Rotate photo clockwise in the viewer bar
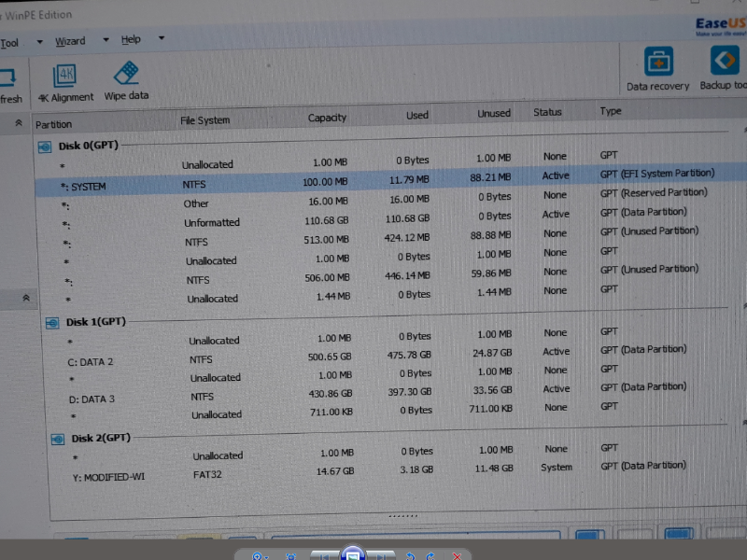 [430, 555]
